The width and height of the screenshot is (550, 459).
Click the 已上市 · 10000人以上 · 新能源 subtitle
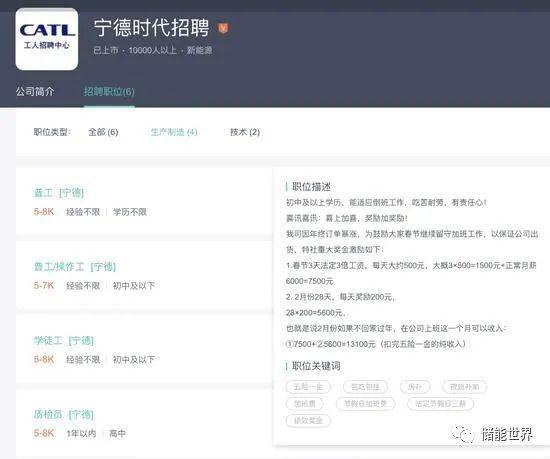[153, 50]
